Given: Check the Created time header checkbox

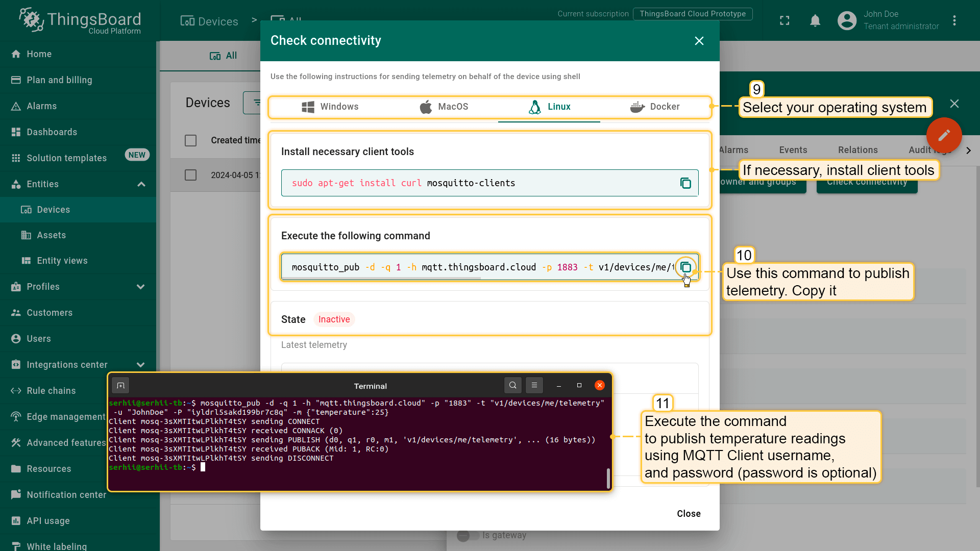Looking at the screenshot, I should pos(190,140).
